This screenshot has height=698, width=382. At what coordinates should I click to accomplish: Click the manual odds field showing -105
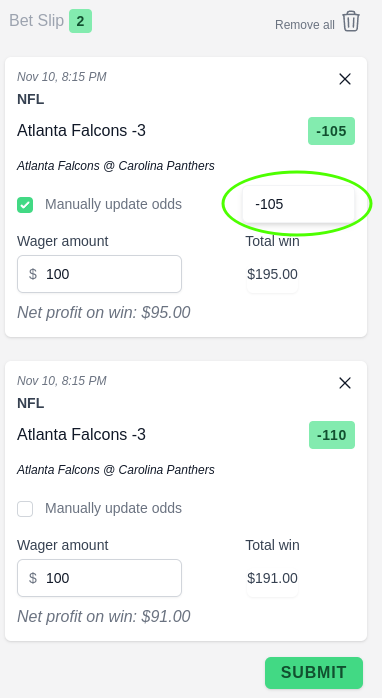298,204
